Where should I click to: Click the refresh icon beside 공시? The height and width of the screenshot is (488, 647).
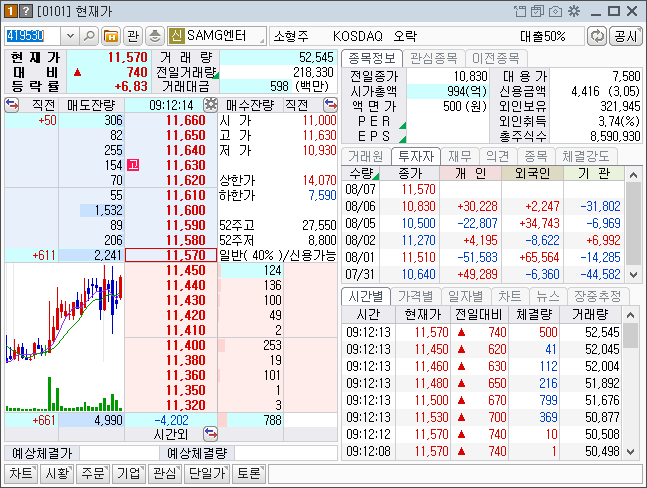[597, 36]
